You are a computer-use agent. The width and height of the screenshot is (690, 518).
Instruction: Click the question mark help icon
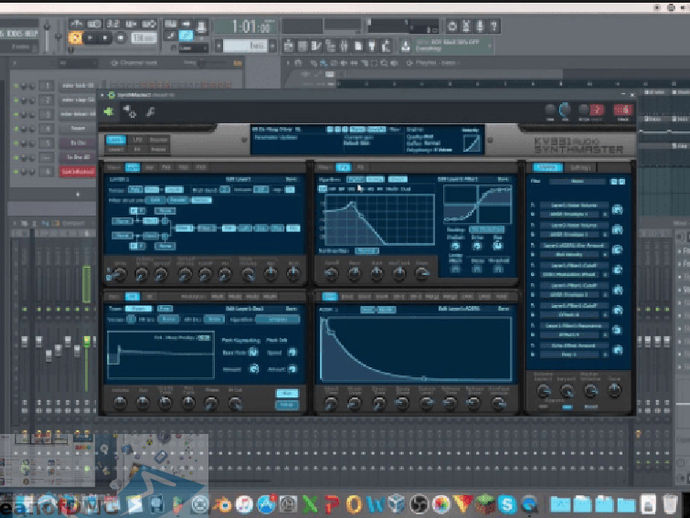tap(494, 26)
